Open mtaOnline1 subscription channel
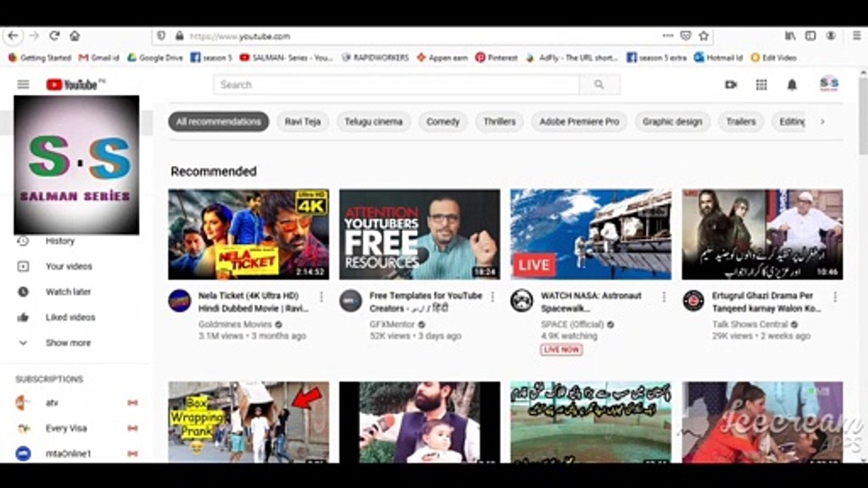This screenshot has width=868, height=488. pyautogui.click(x=76, y=453)
